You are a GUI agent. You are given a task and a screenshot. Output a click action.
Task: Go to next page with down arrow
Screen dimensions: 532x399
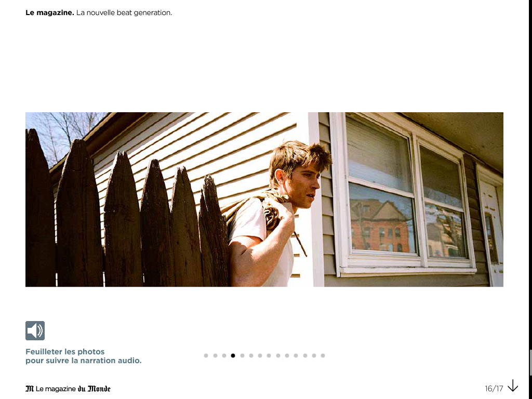(513, 386)
